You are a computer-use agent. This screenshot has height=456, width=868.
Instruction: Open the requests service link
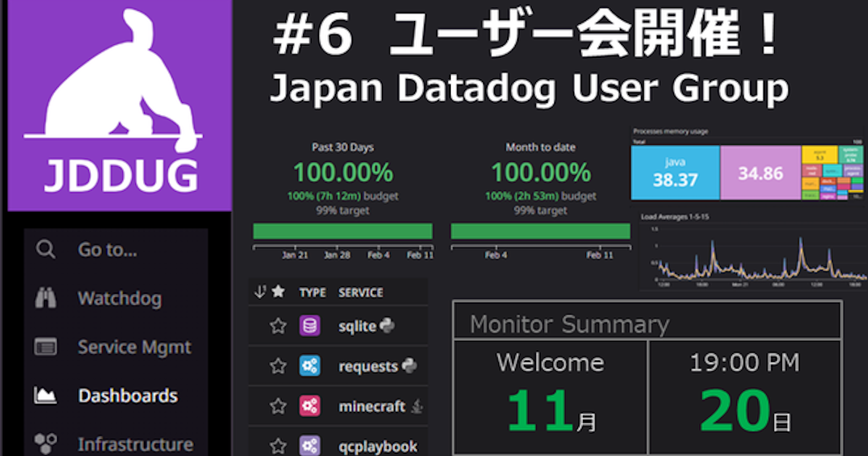tap(368, 366)
